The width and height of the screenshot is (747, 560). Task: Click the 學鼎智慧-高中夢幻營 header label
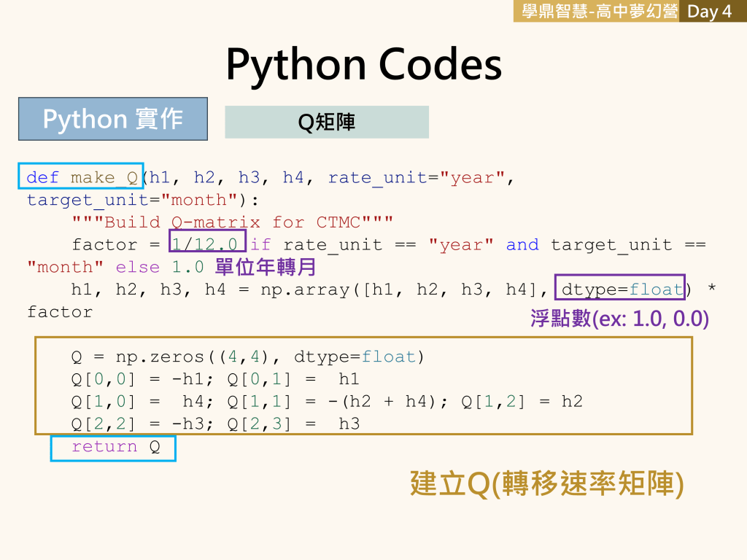[x=595, y=12]
